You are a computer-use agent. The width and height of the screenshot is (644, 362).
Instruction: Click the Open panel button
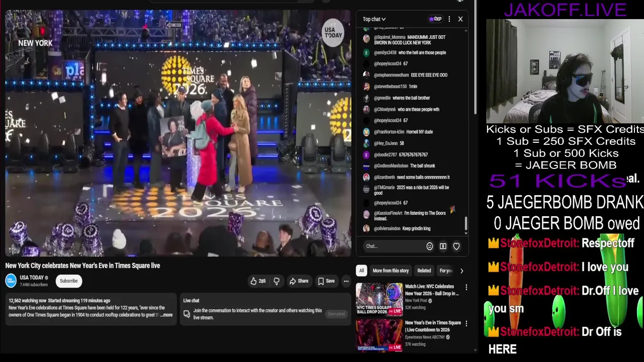pos(336,314)
